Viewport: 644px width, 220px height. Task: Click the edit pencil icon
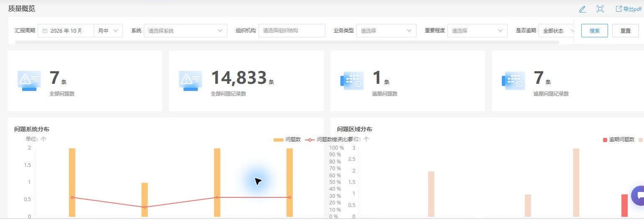pyautogui.click(x=582, y=9)
